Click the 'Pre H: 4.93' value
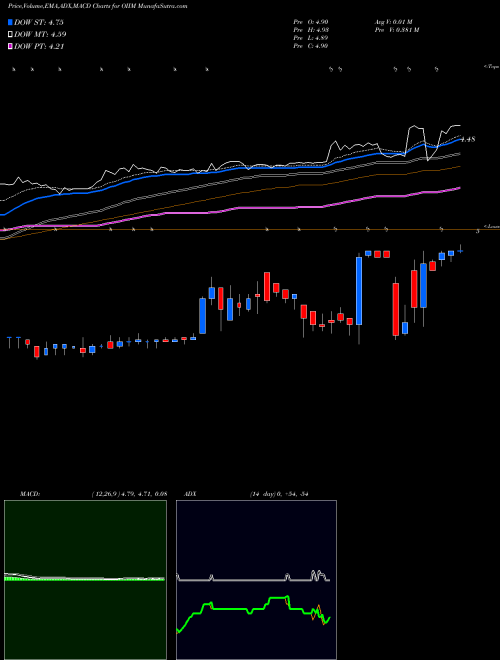500x660 pixels. pyautogui.click(x=311, y=30)
